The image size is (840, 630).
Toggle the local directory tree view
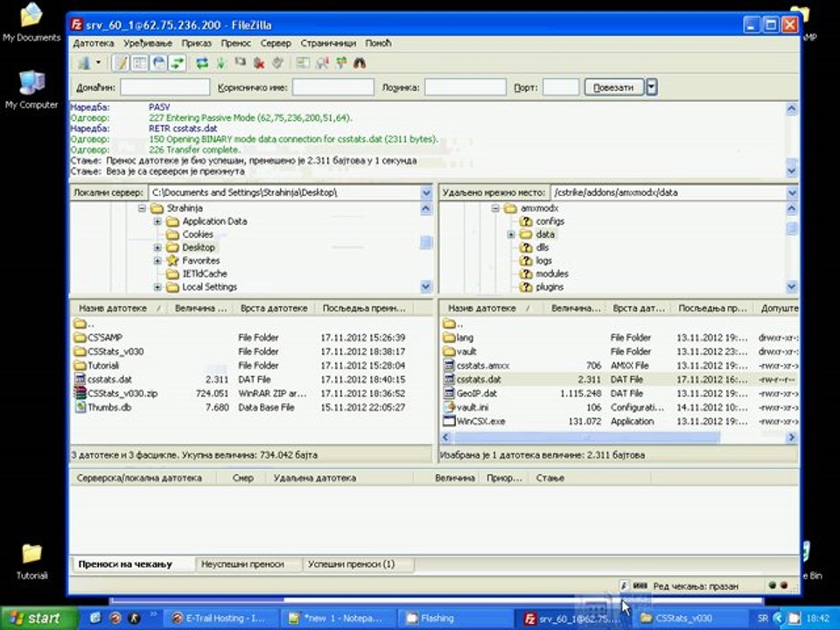coord(140,63)
